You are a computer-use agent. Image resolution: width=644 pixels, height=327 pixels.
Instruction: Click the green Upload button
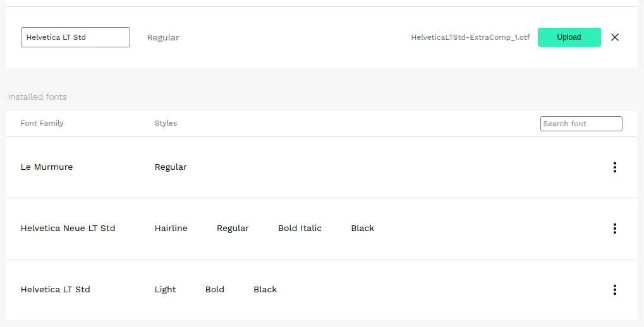click(x=569, y=37)
